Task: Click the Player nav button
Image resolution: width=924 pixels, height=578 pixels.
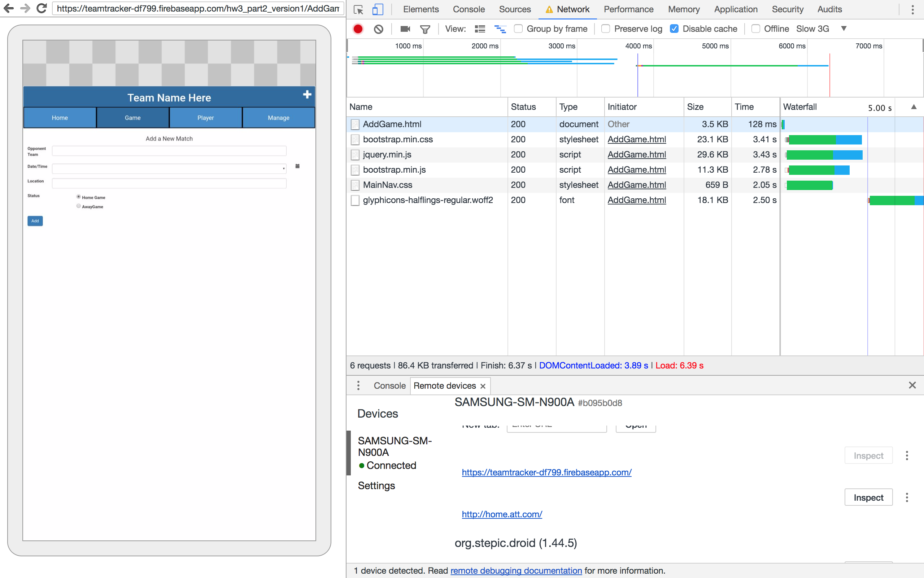Action: [206, 118]
